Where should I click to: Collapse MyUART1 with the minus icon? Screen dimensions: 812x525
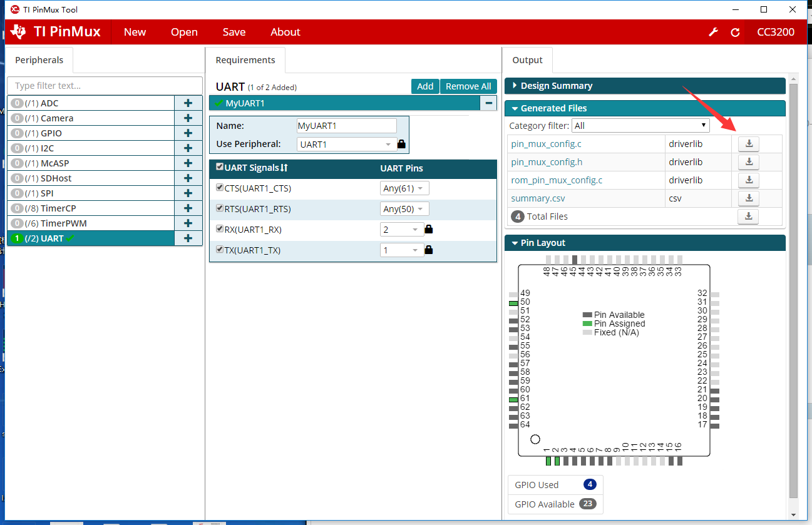click(x=488, y=103)
